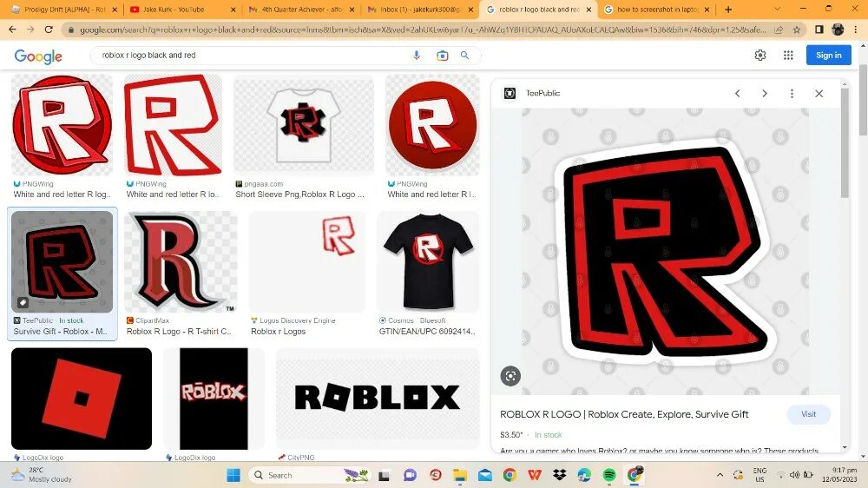Close the image preview panel

point(819,94)
